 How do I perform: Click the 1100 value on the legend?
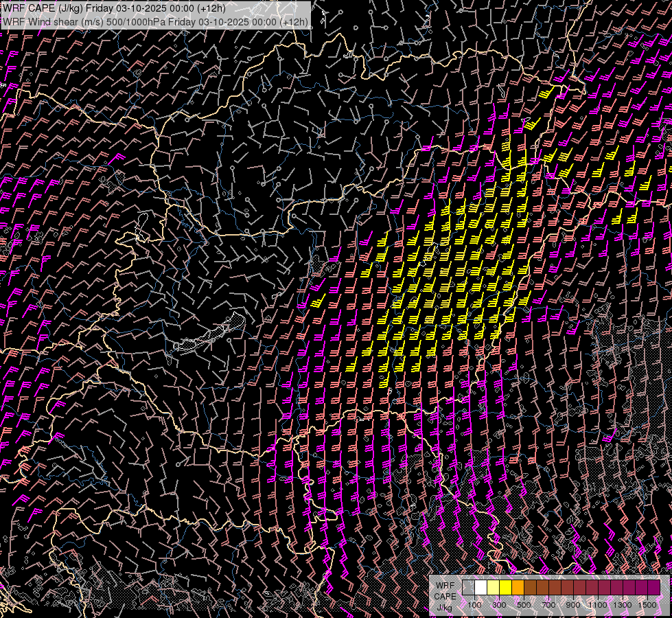click(x=598, y=605)
